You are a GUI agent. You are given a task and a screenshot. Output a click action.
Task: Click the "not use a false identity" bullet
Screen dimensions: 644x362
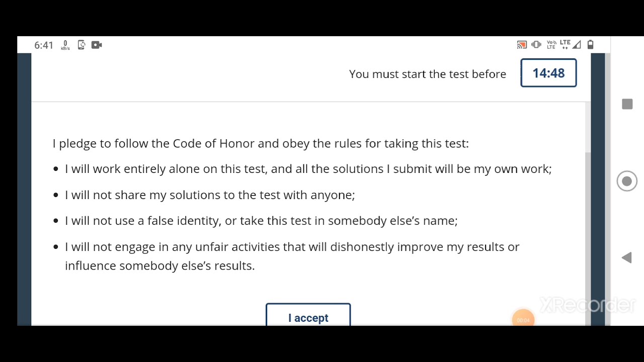coord(261,221)
